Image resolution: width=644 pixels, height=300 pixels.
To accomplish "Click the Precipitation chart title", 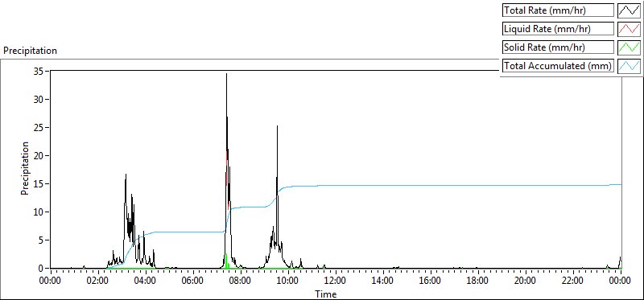I will (x=31, y=51).
